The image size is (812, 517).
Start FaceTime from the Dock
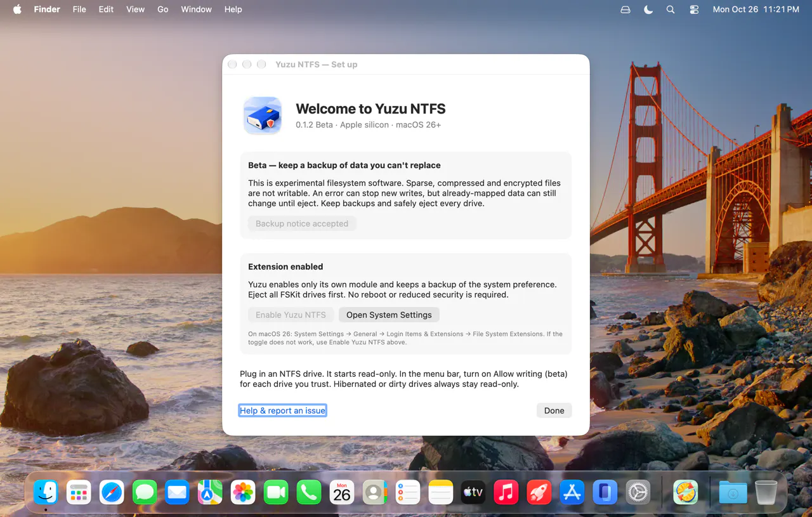276,492
